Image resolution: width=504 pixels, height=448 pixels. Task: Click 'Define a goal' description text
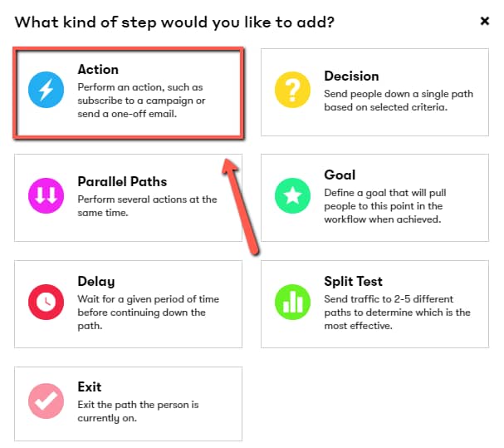(385, 206)
